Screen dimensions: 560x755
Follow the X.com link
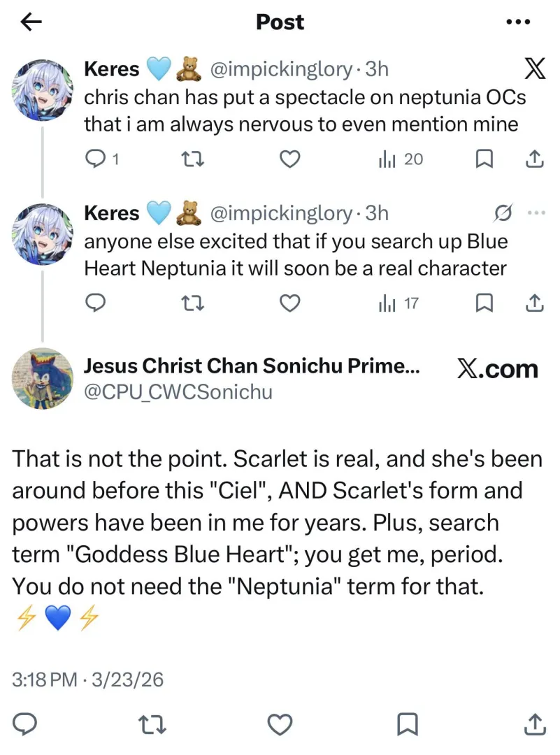[499, 369]
